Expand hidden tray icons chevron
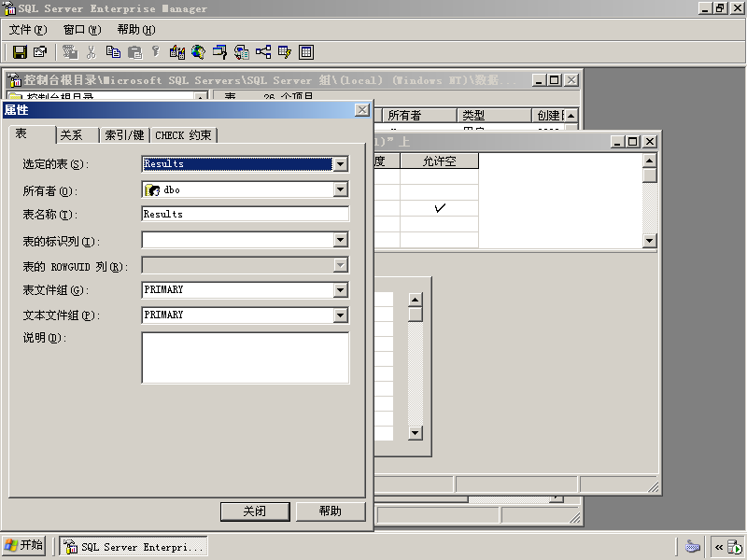The height and width of the screenshot is (560, 747). [x=718, y=547]
